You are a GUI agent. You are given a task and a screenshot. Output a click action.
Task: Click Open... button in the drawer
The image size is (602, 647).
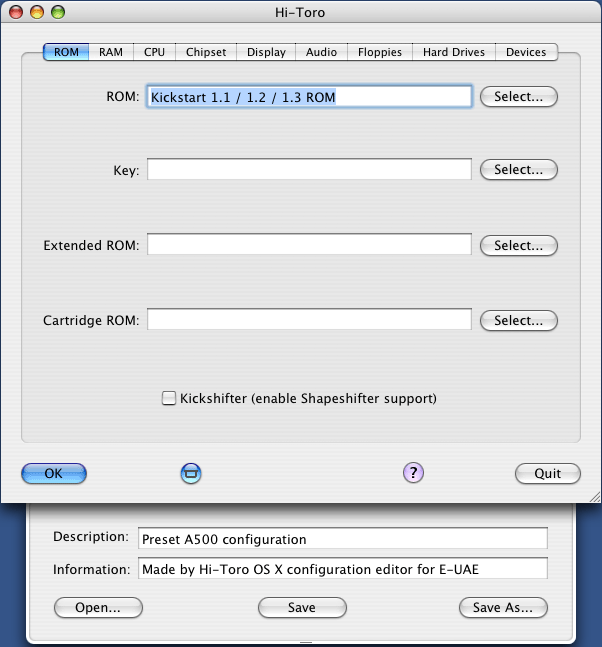point(98,607)
